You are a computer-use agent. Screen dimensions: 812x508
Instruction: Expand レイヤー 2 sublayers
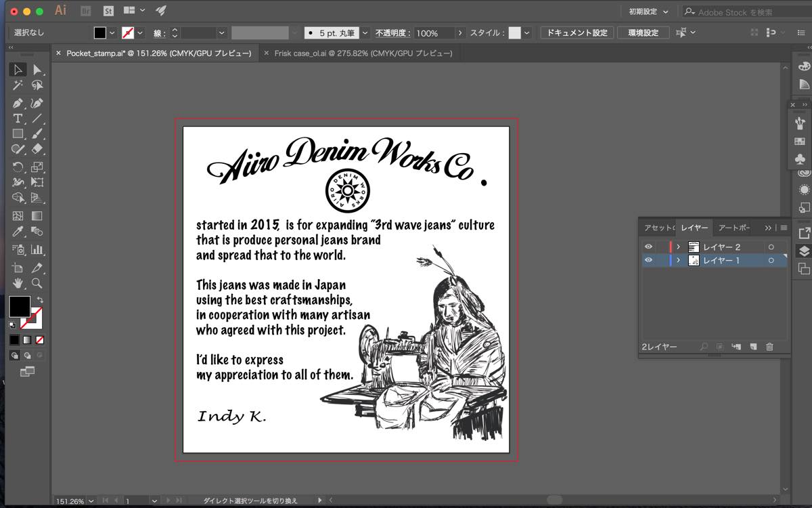679,247
